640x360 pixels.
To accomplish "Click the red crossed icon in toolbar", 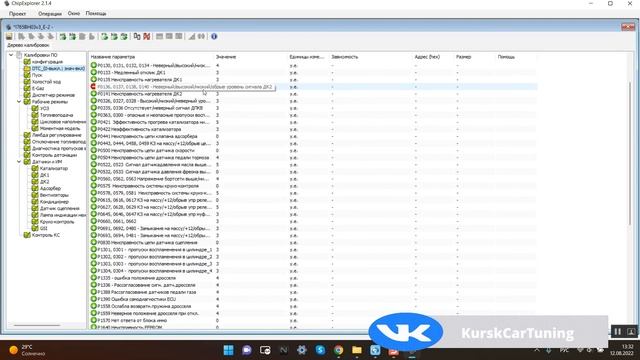I will point(147,37).
